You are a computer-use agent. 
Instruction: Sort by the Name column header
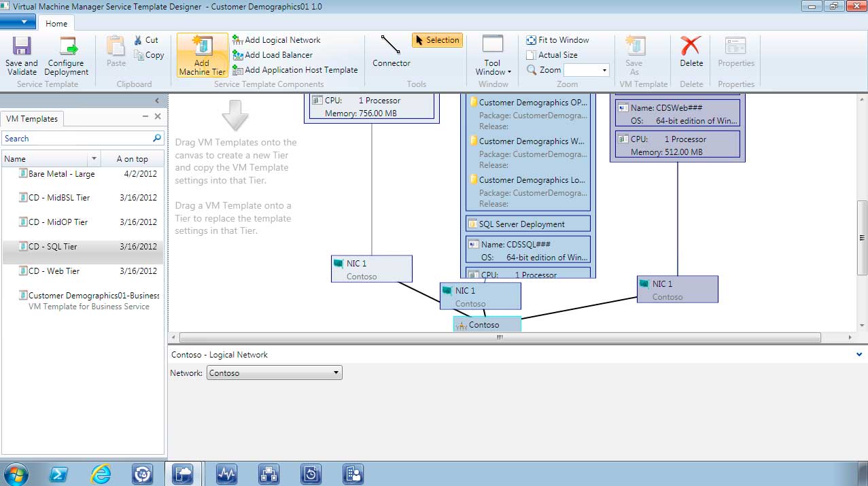tap(45, 159)
